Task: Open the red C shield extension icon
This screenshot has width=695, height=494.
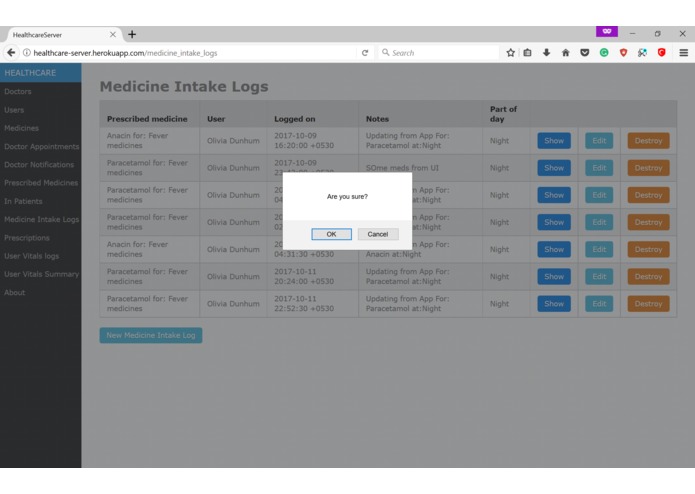Action: tap(661, 53)
